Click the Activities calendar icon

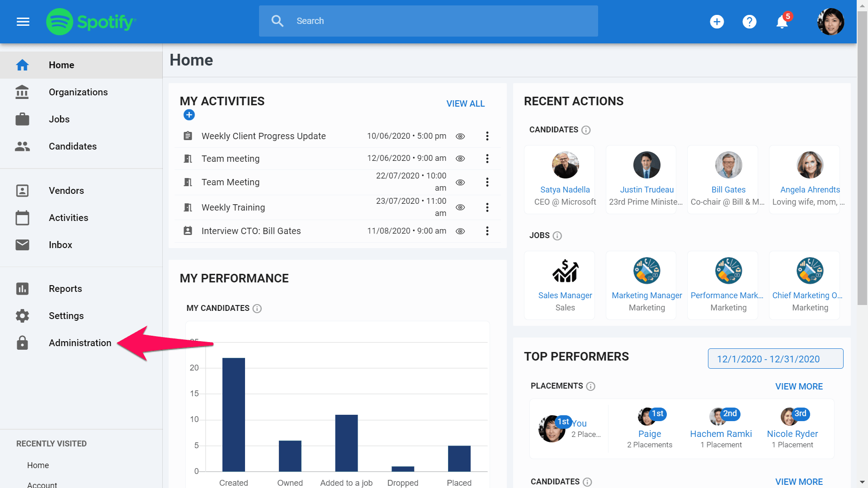click(x=22, y=218)
